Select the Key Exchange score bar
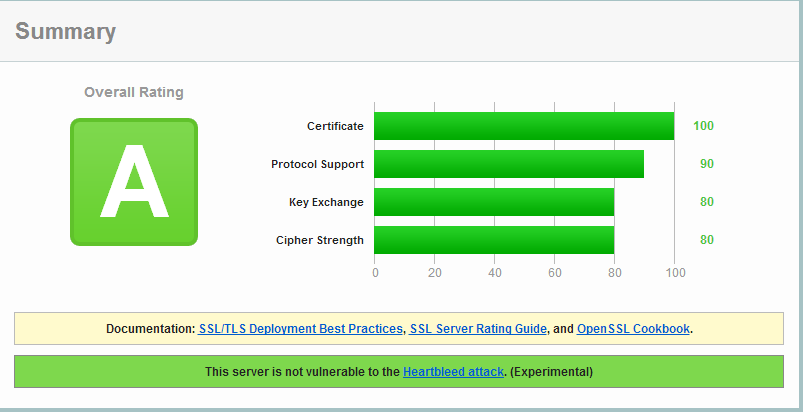This screenshot has width=805, height=414. point(494,202)
